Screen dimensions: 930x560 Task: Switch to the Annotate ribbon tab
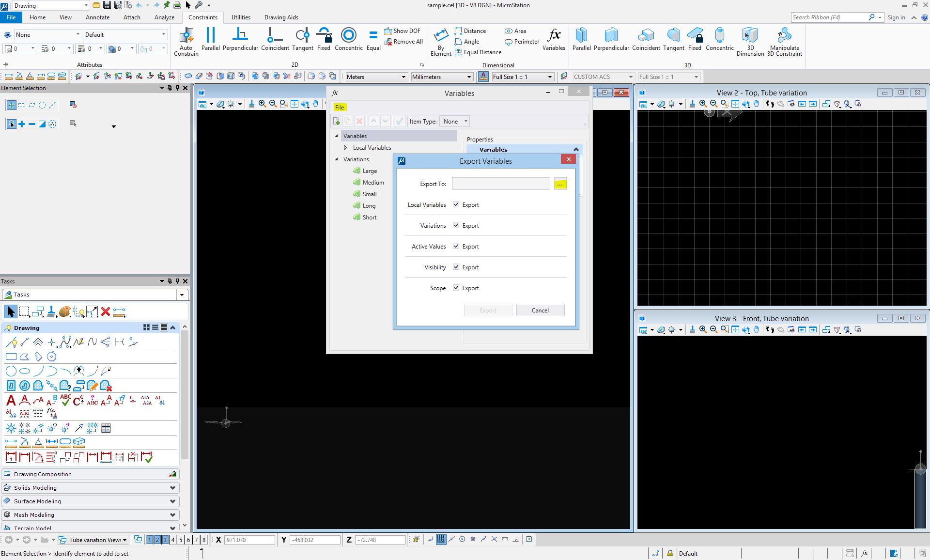point(97,17)
